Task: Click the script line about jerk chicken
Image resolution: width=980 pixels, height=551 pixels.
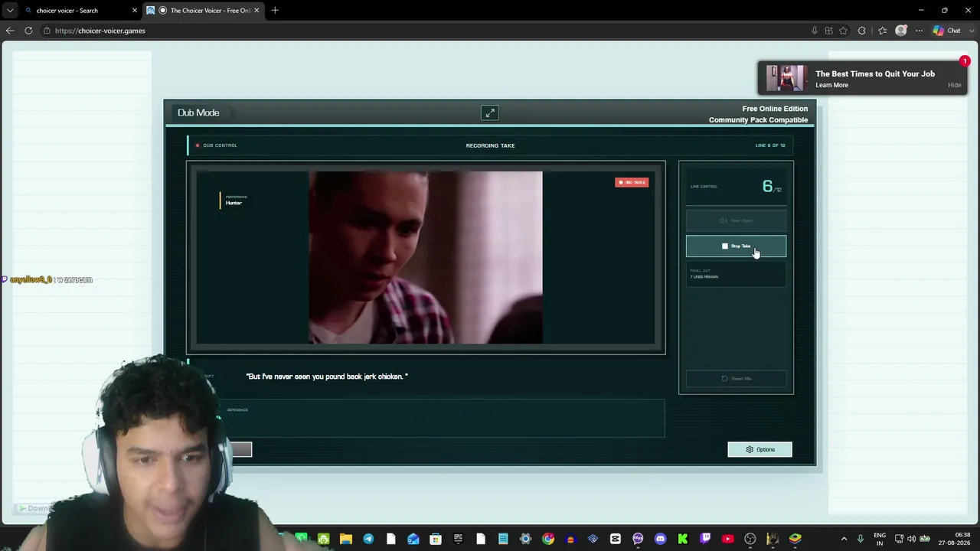Action: tap(327, 377)
